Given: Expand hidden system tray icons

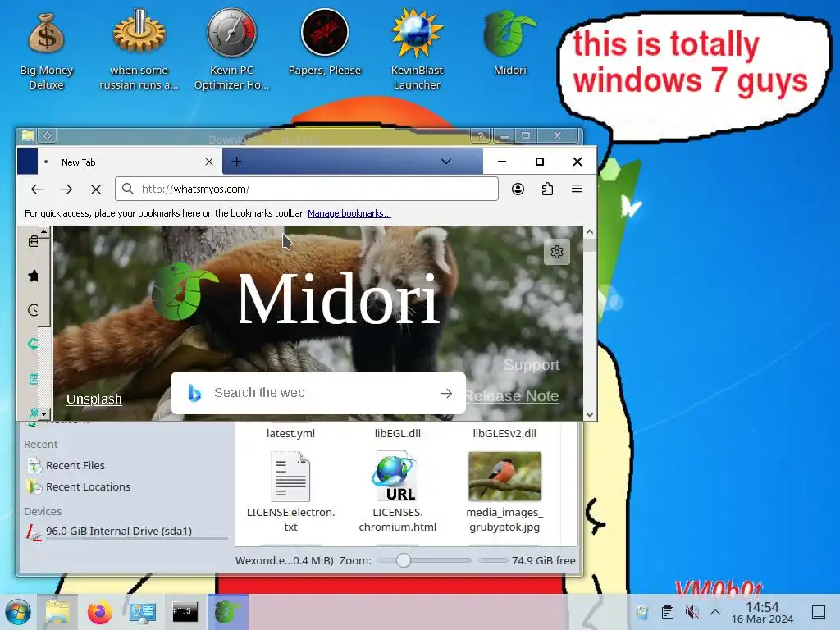Looking at the screenshot, I should click(x=715, y=612).
